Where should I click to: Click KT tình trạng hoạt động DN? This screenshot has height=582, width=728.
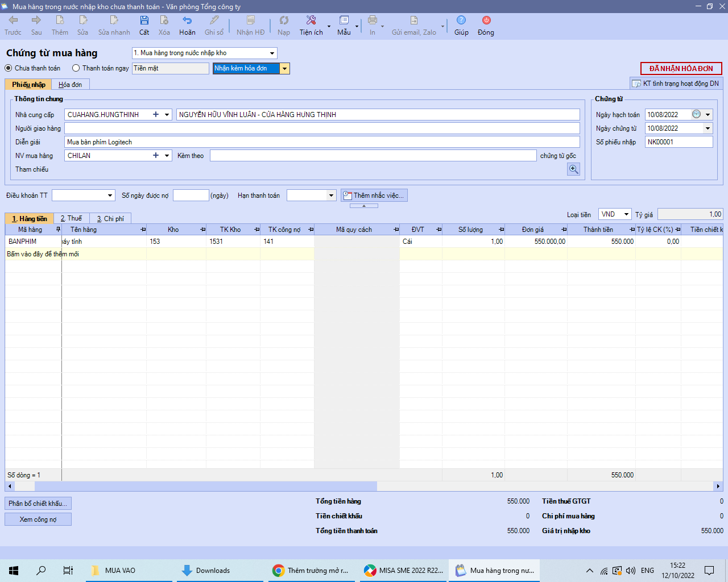(676, 84)
